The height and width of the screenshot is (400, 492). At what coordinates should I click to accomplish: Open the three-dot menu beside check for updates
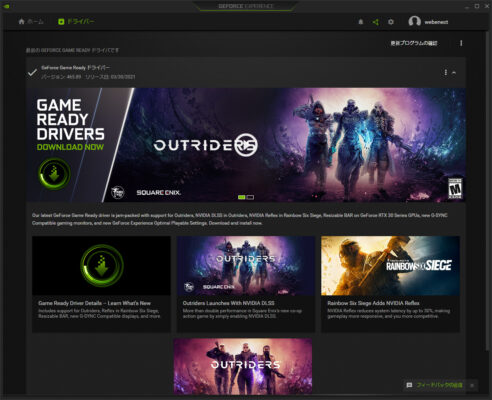(x=461, y=43)
